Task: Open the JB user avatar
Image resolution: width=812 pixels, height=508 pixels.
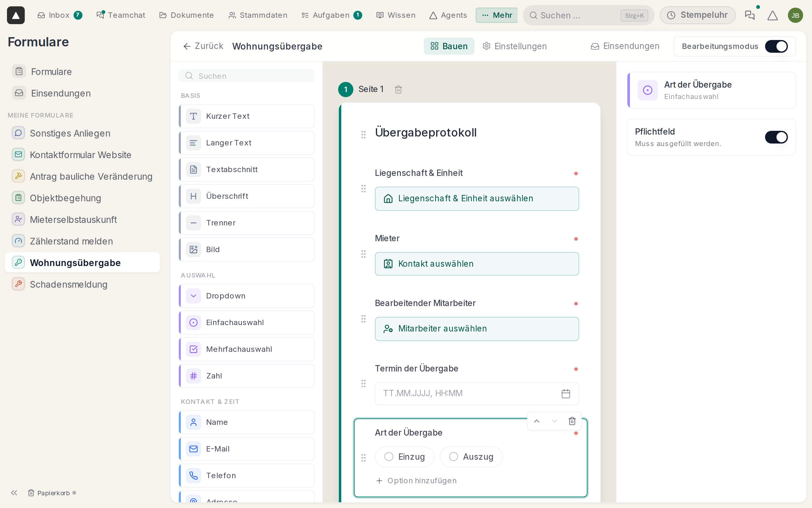Action: click(795, 15)
